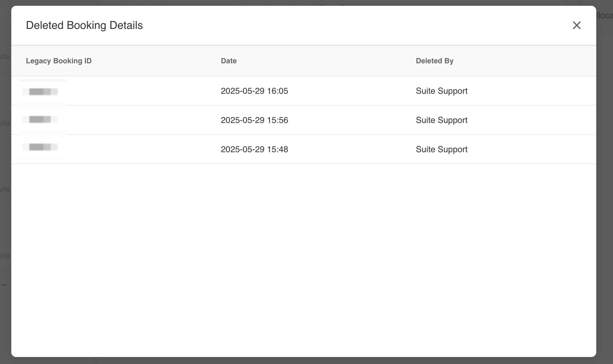The image size is (613, 364).
Task: Close the Deleted Booking Details dialog
Action: pyautogui.click(x=576, y=25)
